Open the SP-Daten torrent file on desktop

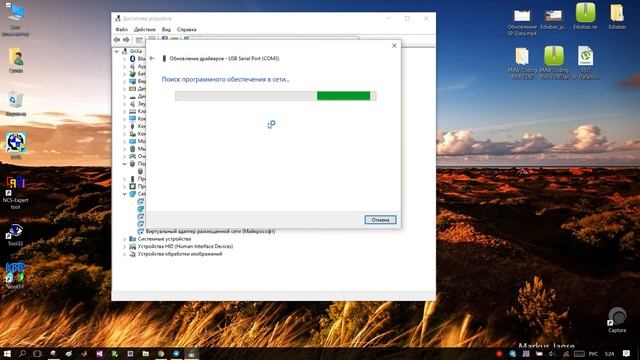pos(585,62)
